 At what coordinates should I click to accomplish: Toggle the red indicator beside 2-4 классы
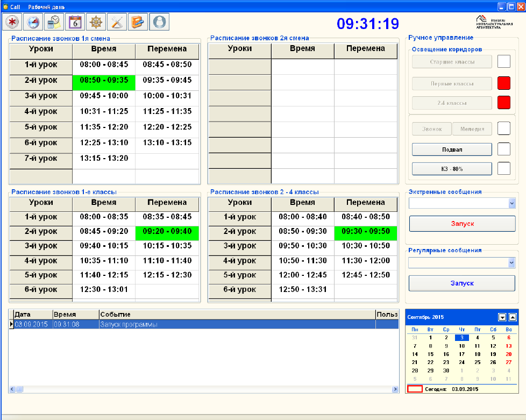click(x=504, y=103)
